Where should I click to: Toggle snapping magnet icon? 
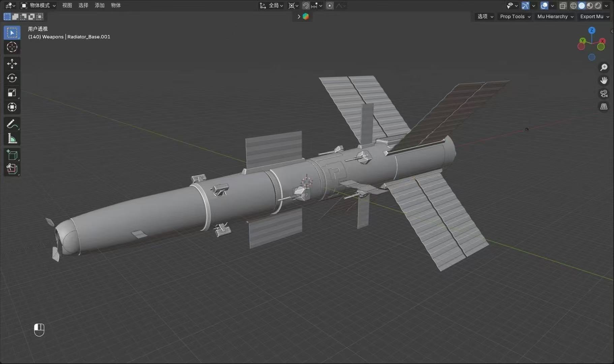pyautogui.click(x=306, y=5)
